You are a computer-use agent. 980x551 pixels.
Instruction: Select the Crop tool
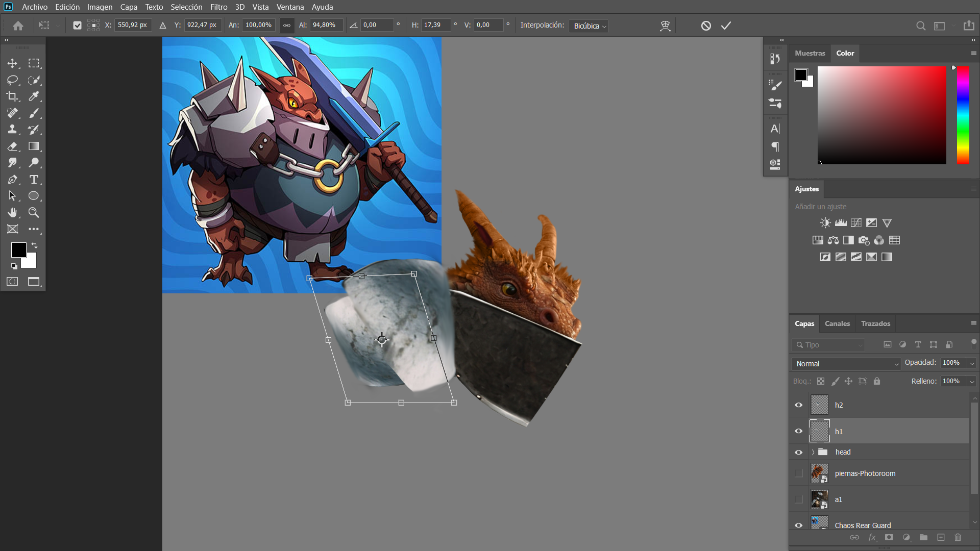click(x=12, y=96)
